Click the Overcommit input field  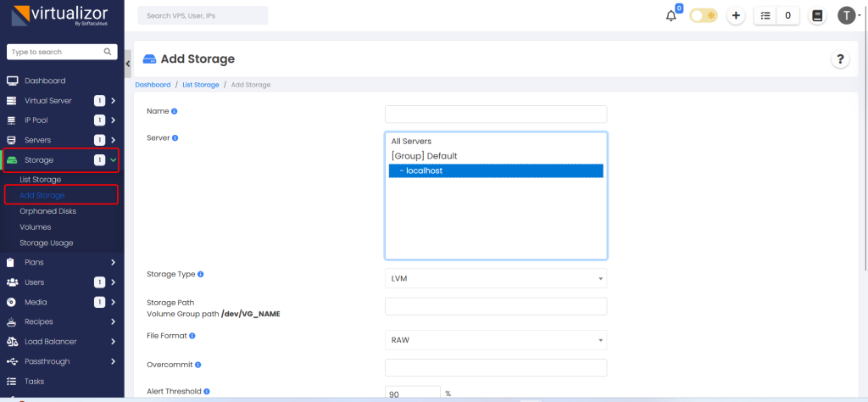coord(495,367)
